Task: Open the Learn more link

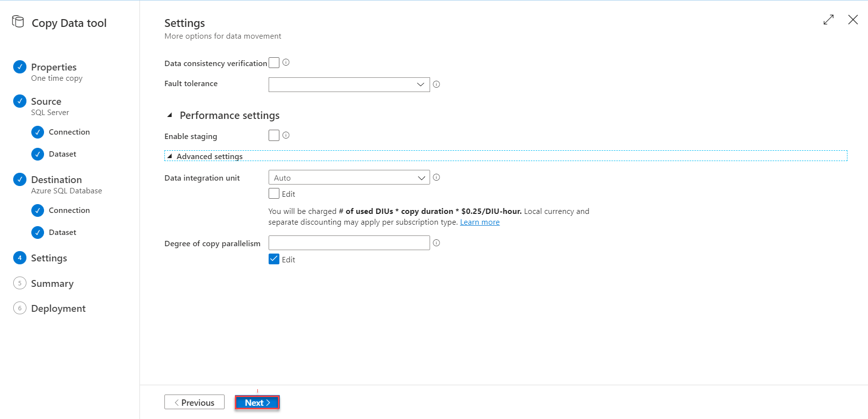Action: (x=480, y=222)
